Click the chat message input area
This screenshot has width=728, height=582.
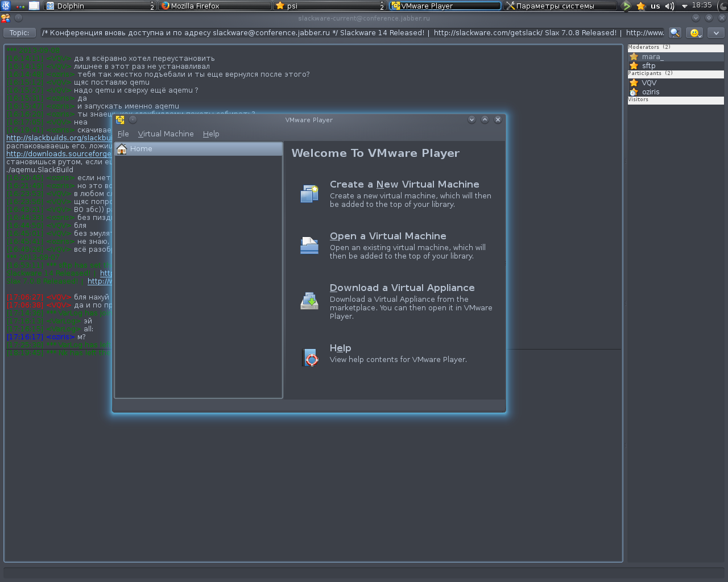(364, 572)
